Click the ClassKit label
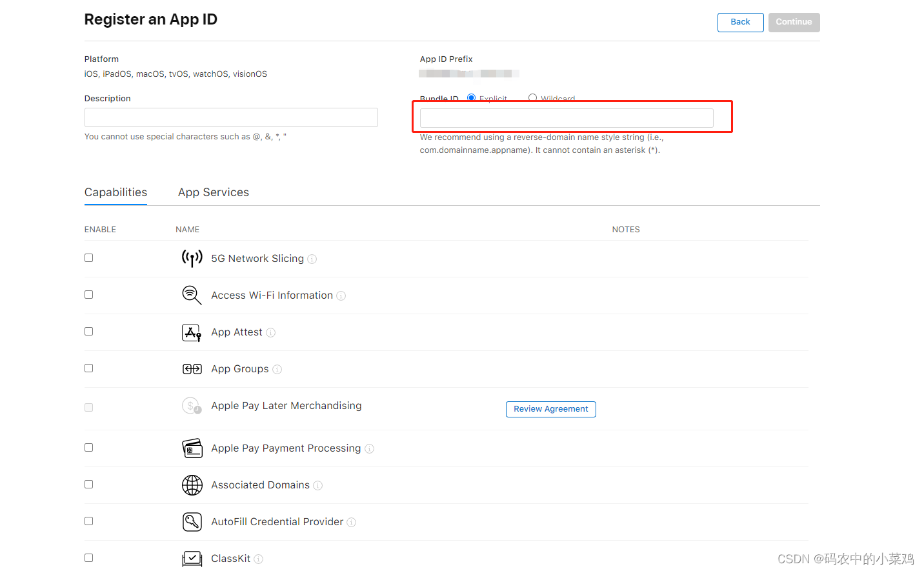924x571 pixels. [x=231, y=559]
